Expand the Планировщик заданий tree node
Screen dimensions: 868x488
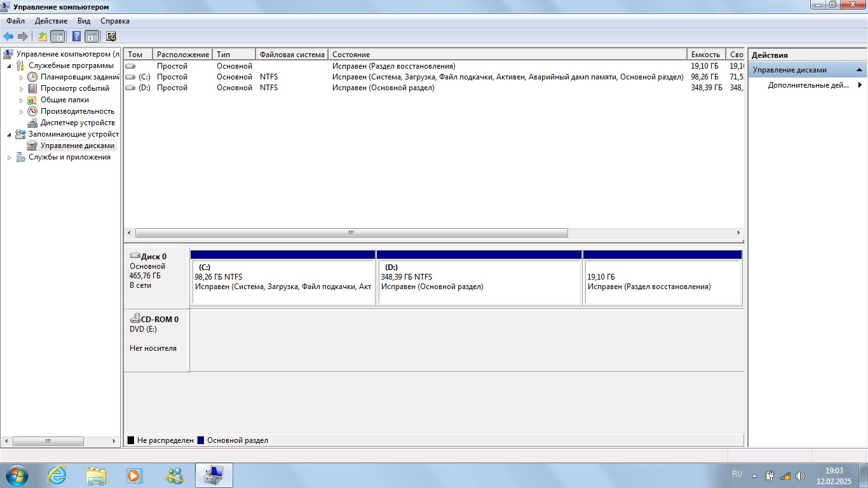[21, 77]
